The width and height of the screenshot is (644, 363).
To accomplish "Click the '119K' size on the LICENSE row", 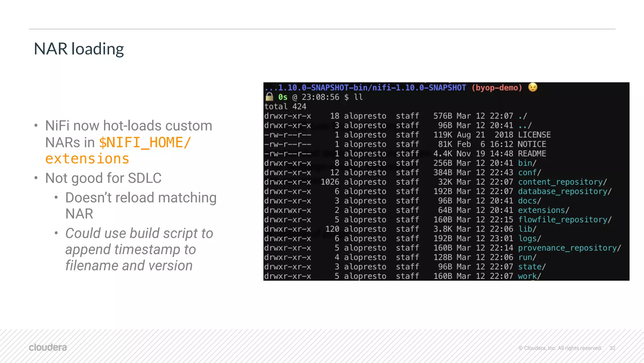I will [443, 135].
